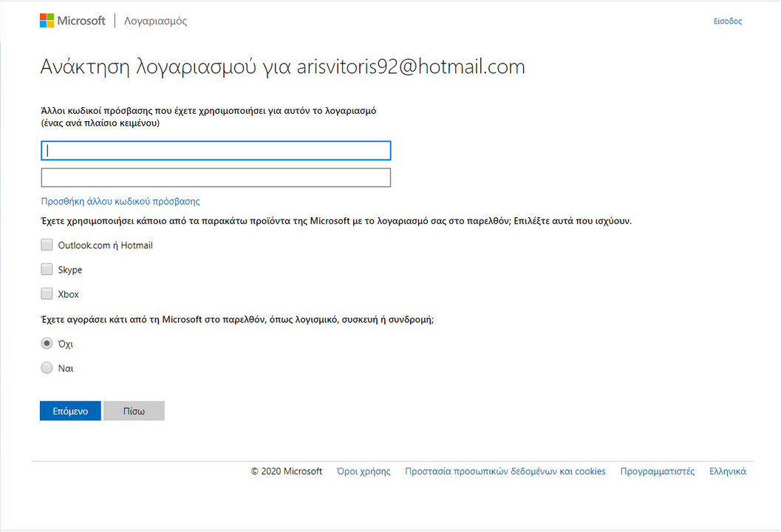Image resolution: width=781 pixels, height=532 pixels.
Task: Click the Πίσω button
Action: [x=134, y=411]
